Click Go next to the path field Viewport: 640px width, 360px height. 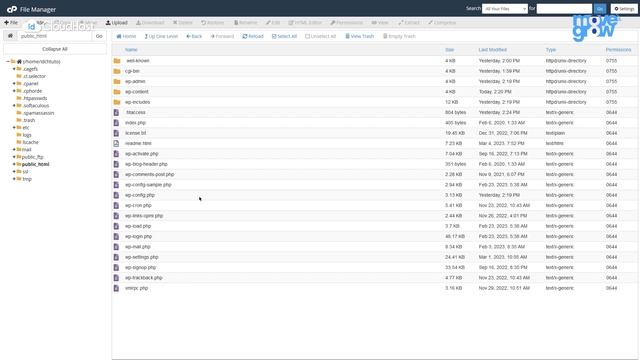tap(99, 36)
